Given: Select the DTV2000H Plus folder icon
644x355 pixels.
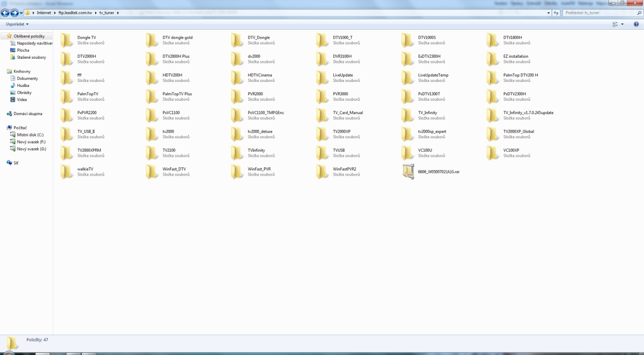Looking at the screenshot, I should (152, 59).
